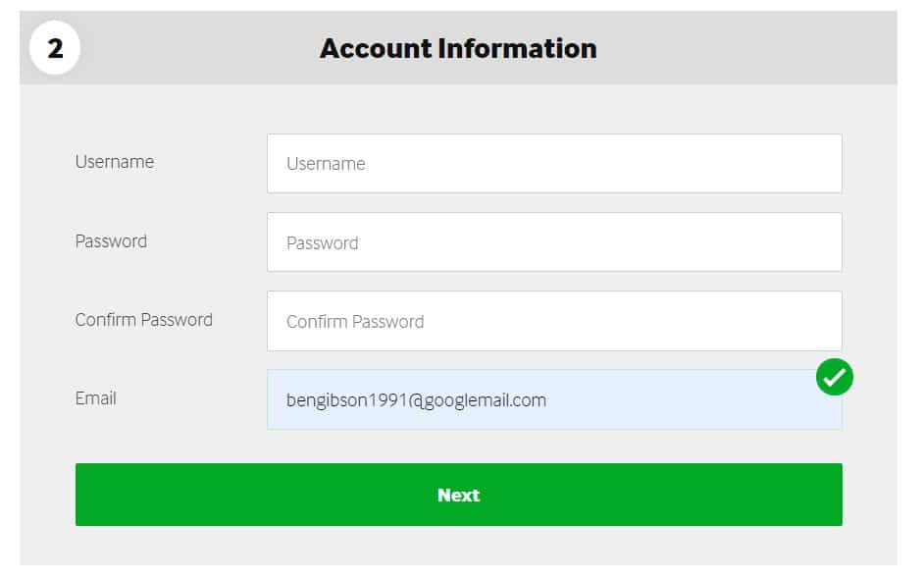The image size is (924, 581).
Task: Click the Email field label
Action: (x=95, y=398)
